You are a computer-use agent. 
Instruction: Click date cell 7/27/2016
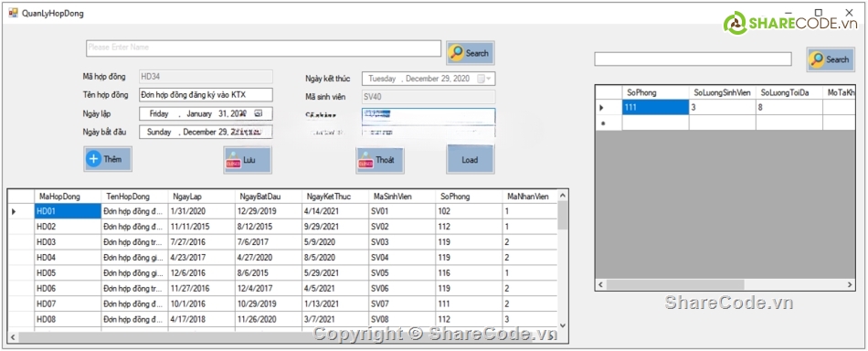click(201, 242)
